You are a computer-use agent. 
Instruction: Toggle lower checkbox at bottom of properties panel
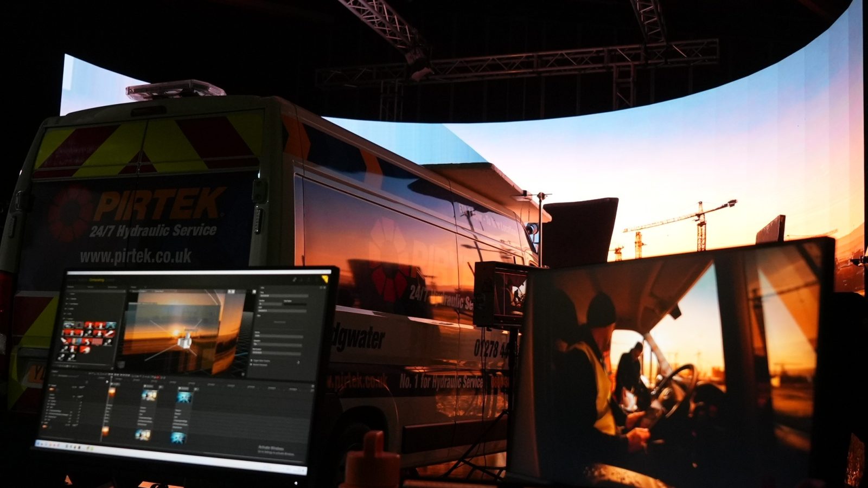pos(252,365)
